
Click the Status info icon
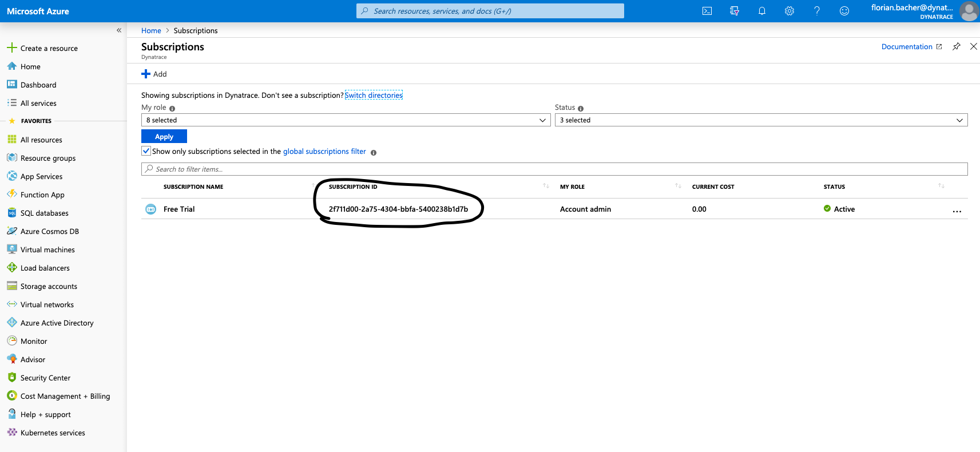click(581, 108)
